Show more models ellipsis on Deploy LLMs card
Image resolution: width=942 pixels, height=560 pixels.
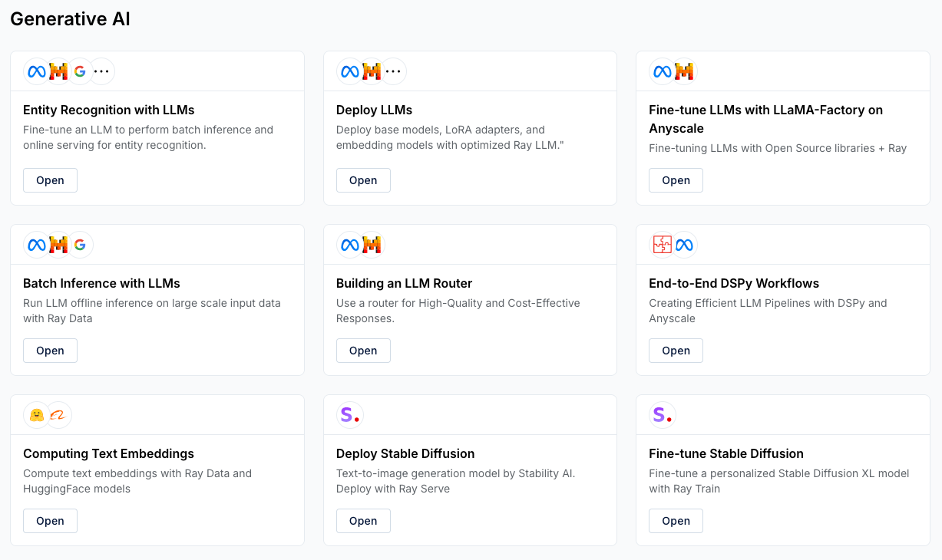393,71
